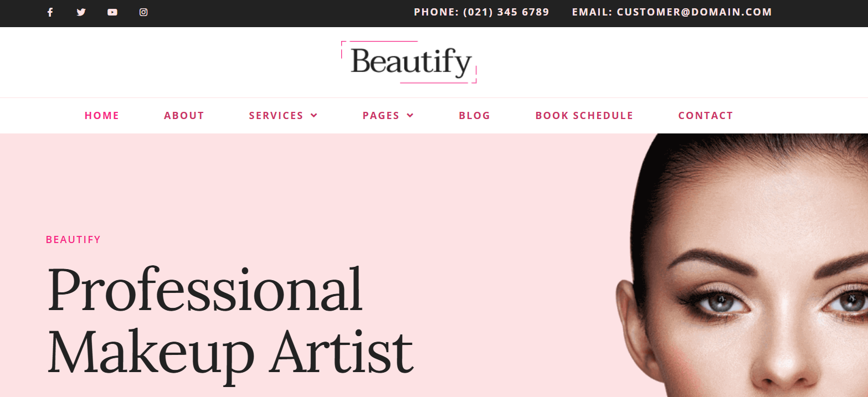Open the Instagram social icon

pos(143,12)
